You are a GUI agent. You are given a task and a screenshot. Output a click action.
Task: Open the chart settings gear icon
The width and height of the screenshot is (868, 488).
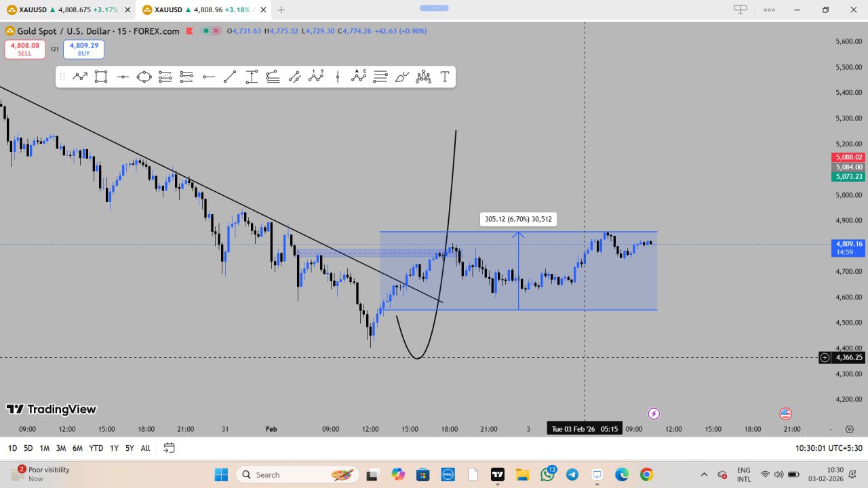pos(850,429)
